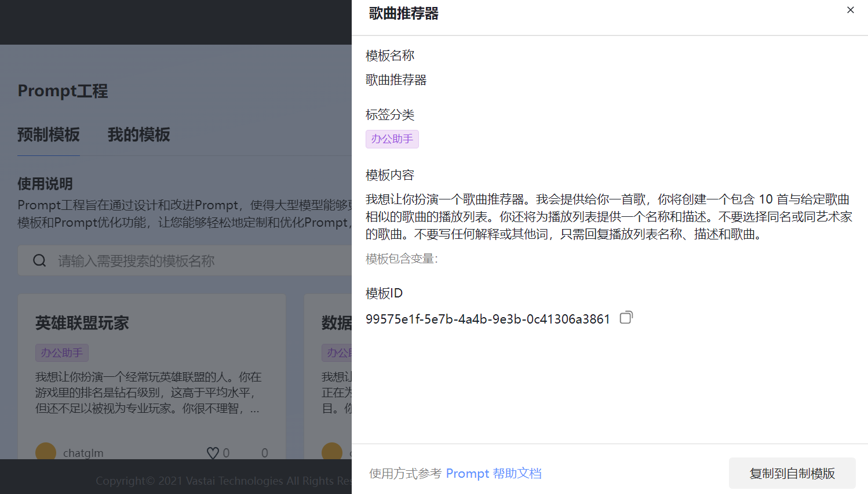Select the template ID text 99575e1f-5e7b-4a4b-9e3b-0c41306a3861
This screenshot has height=494, width=868.
click(488, 319)
